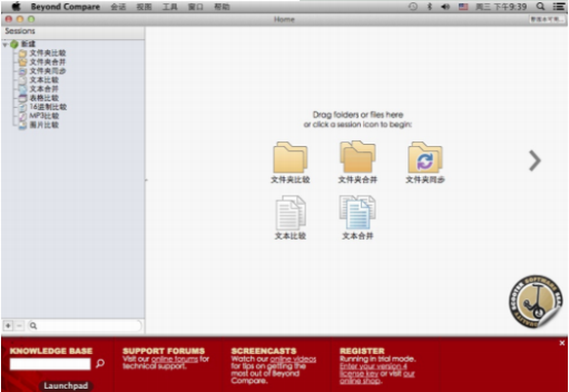Select 图片比较 in the Sessions tree
Image resolution: width=569 pixels, height=392 pixels.
click(x=43, y=124)
